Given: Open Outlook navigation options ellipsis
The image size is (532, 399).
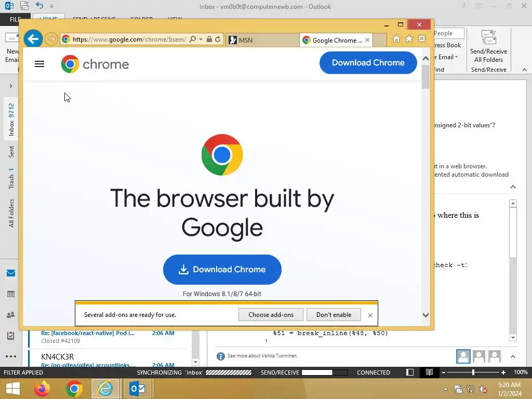Looking at the screenshot, I should coord(11,356).
